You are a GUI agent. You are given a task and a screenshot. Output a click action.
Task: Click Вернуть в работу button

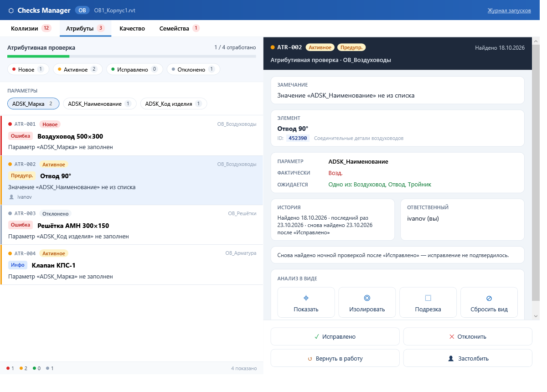point(335,358)
